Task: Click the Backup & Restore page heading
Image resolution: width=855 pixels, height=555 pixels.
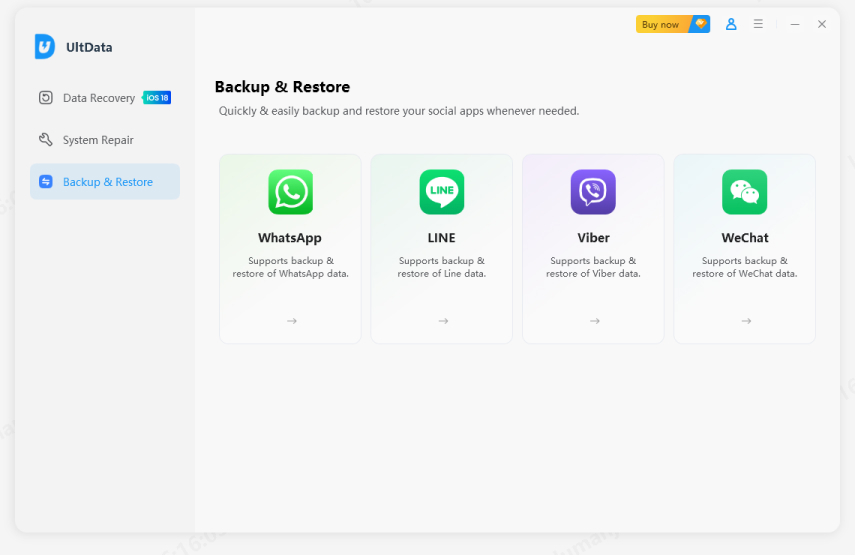Action: tap(282, 87)
